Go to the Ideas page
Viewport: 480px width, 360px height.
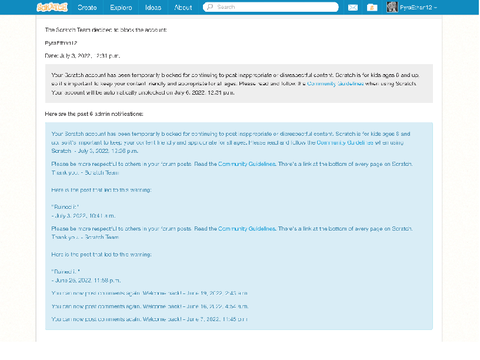click(x=153, y=7)
